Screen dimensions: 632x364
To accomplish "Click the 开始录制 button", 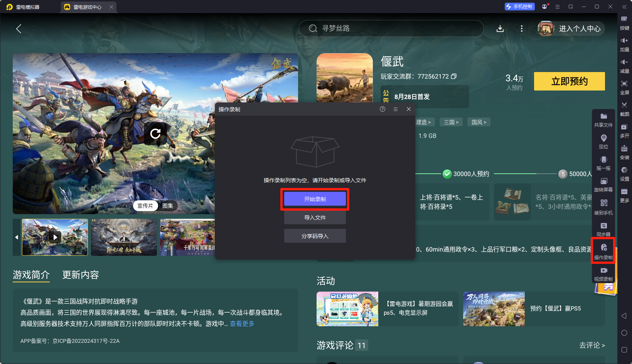I will click(315, 199).
